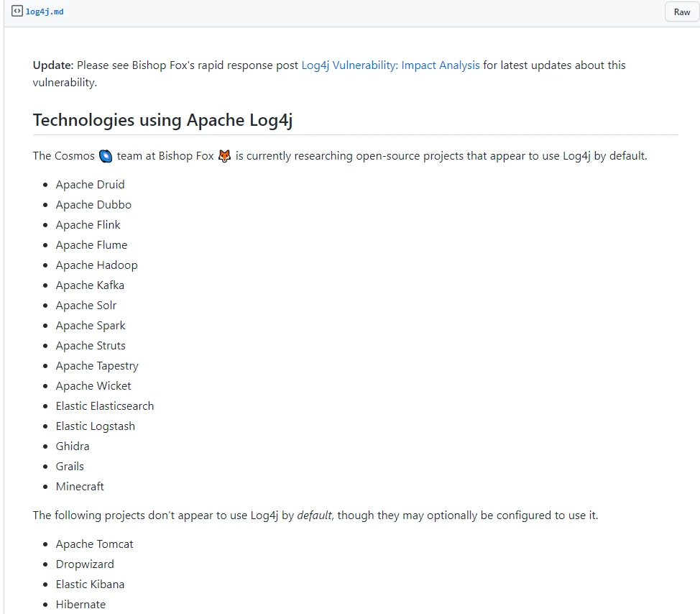
Task: Click the Apache Solr list item
Action: [86, 306]
